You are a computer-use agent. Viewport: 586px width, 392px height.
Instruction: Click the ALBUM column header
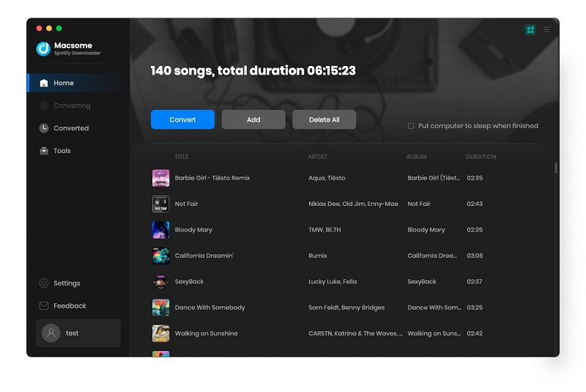pyautogui.click(x=416, y=157)
